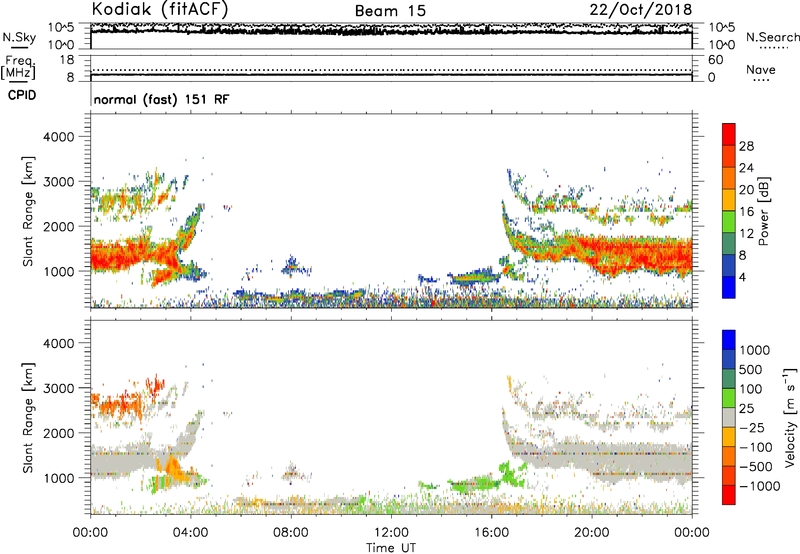Click the Power color bar

[729, 211]
